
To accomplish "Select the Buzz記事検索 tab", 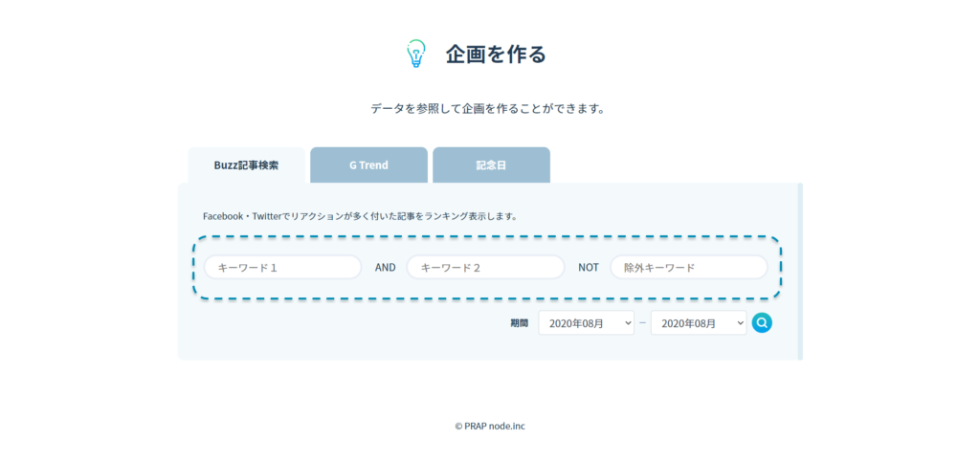I will point(246,165).
